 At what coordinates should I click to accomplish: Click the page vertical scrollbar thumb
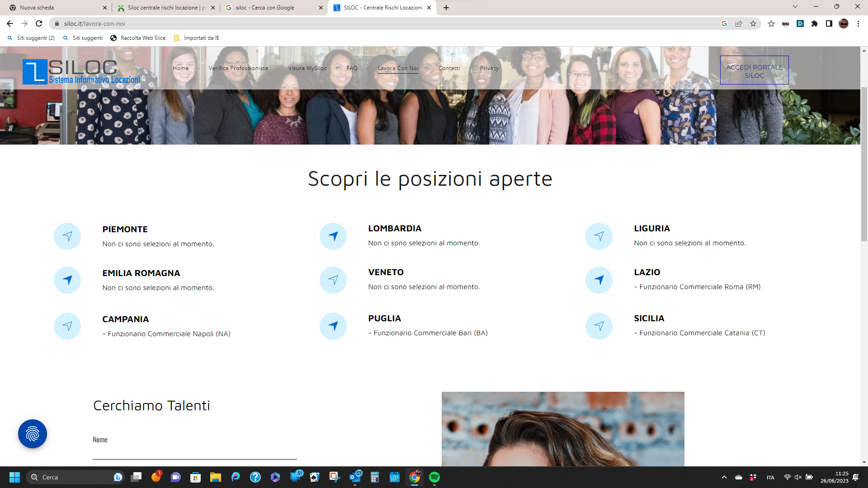pos(864,164)
